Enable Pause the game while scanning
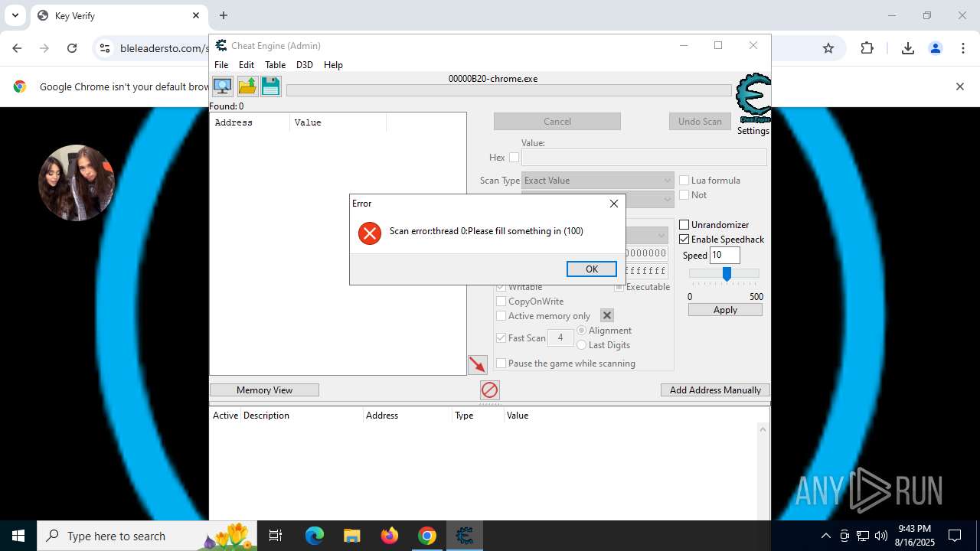 (x=501, y=364)
